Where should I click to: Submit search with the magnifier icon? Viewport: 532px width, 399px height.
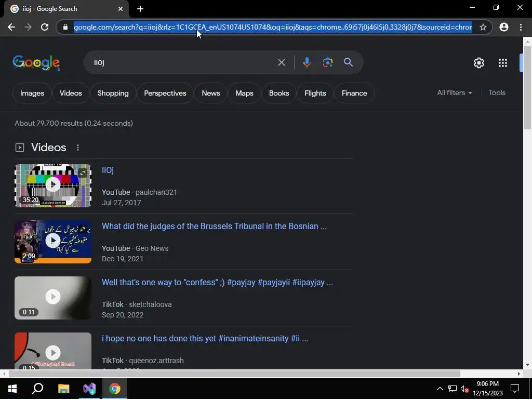tap(348, 62)
